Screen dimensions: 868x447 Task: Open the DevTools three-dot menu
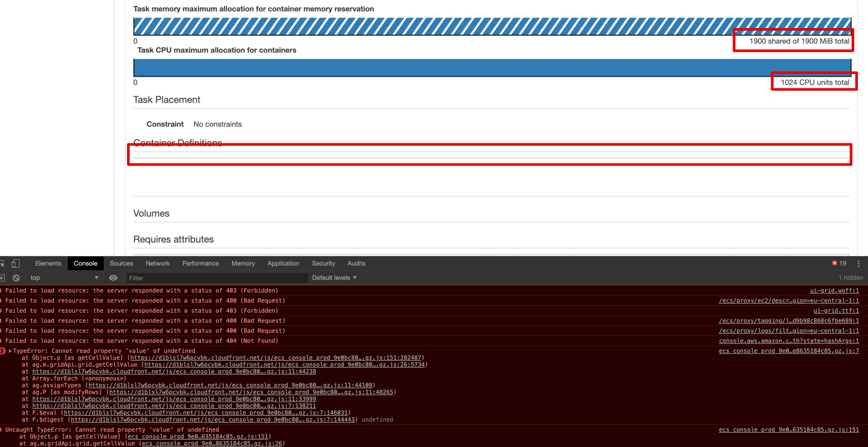pos(858,263)
